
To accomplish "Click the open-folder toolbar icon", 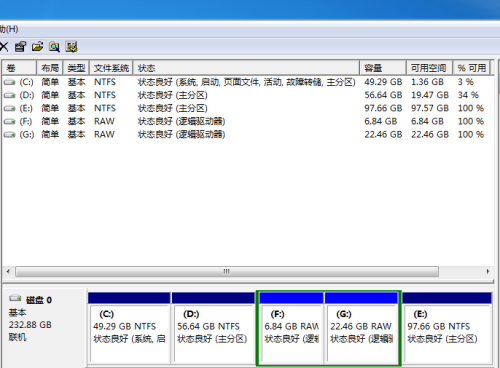I will tap(37, 47).
